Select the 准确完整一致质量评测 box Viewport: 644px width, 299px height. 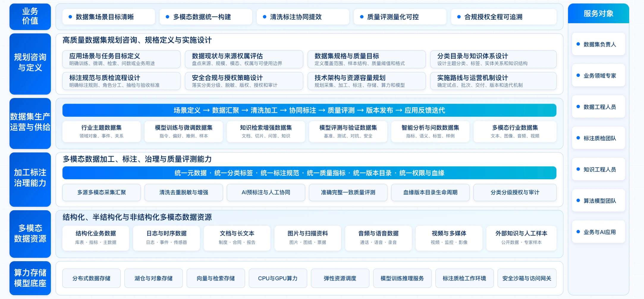pyautogui.click(x=348, y=192)
